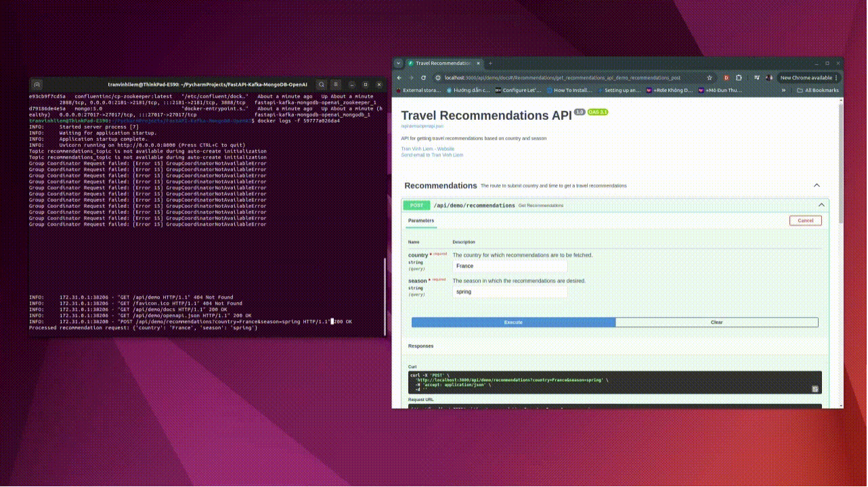Open the Chrome extensions puzzle icon

(739, 78)
